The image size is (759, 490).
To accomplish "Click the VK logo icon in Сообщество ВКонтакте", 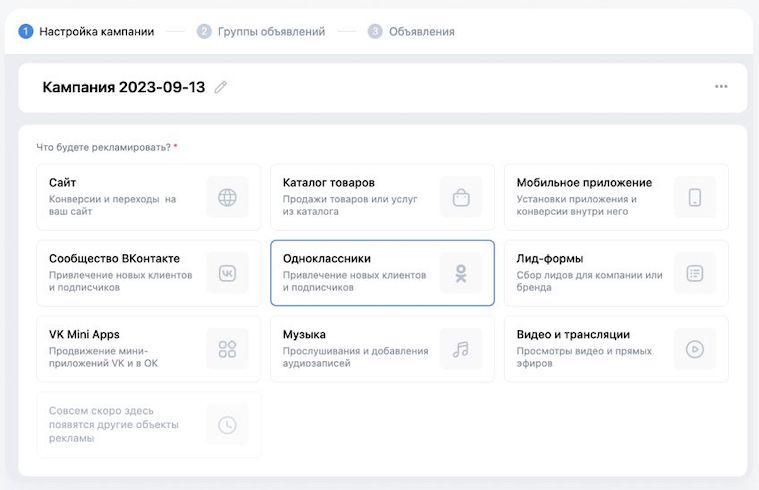I will (227, 273).
